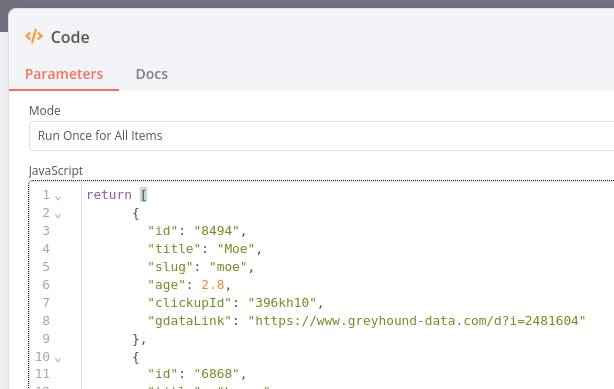Click the id value "8494"
This screenshot has height=389, width=614.
(217, 231)
